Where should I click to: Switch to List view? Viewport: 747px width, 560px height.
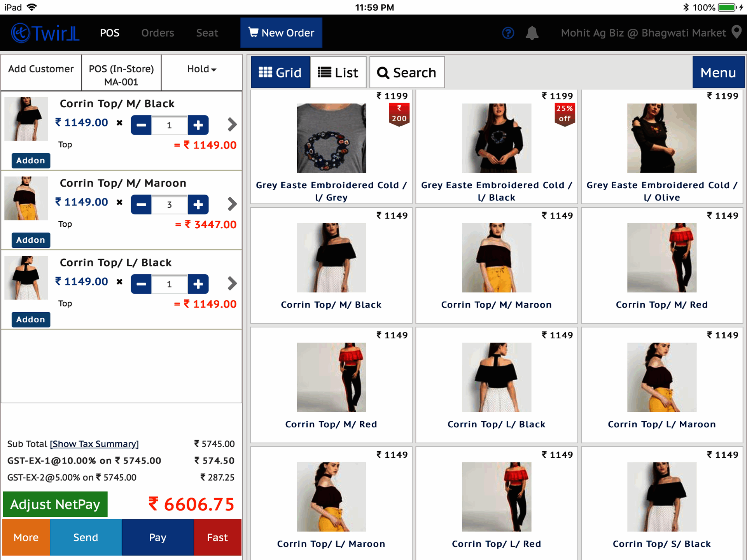coord(338,72)
